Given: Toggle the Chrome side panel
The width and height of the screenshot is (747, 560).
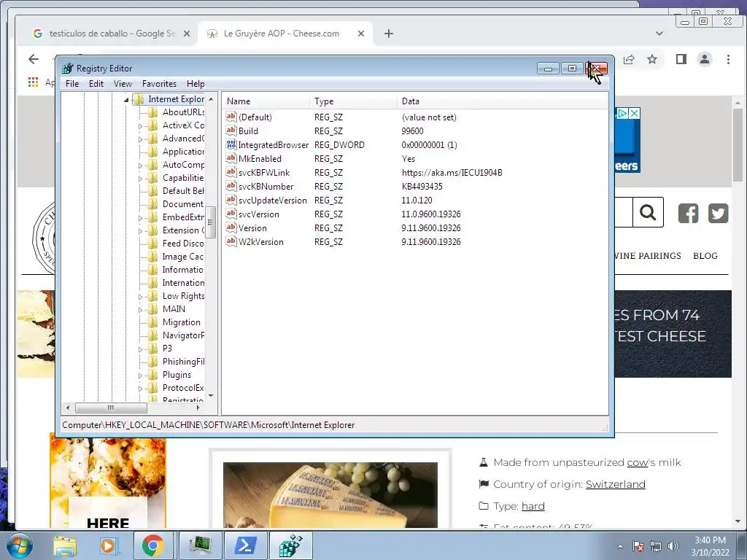Looking at the screenshot, I should click(x=681, y=59).
